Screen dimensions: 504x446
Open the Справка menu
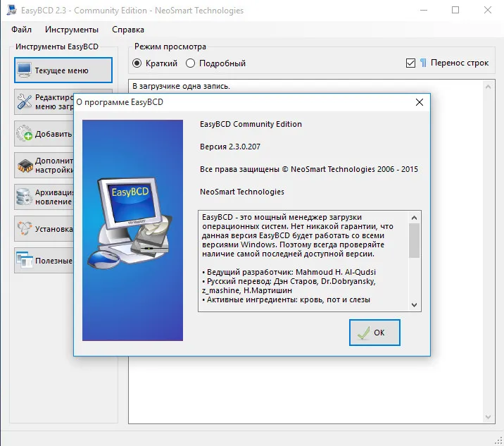(128, 30)
